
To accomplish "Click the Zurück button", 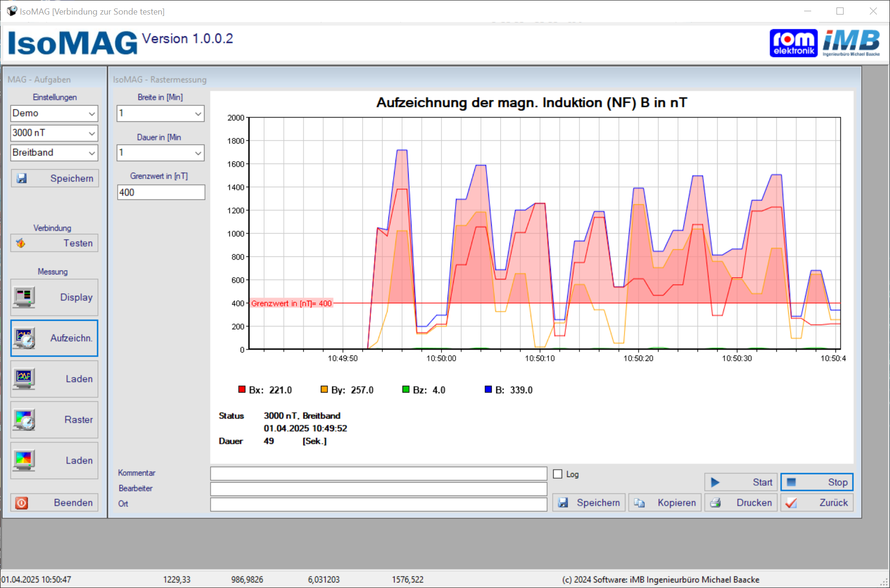I will tap(817, 503).
